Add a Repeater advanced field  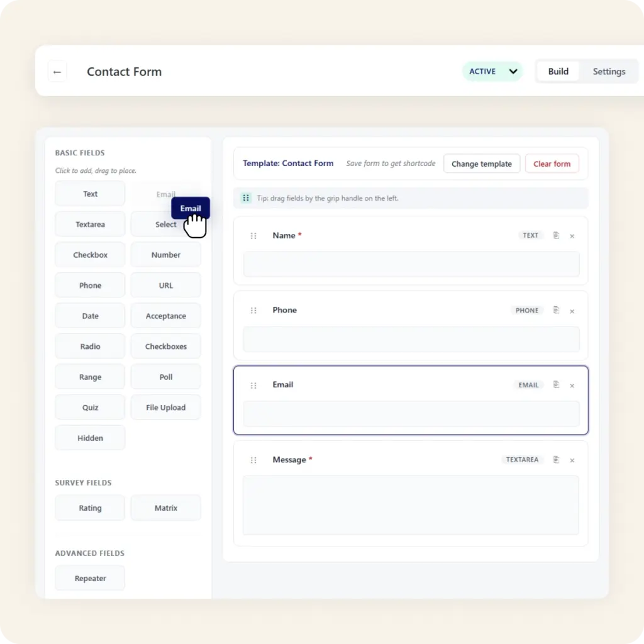pos(90,579)
